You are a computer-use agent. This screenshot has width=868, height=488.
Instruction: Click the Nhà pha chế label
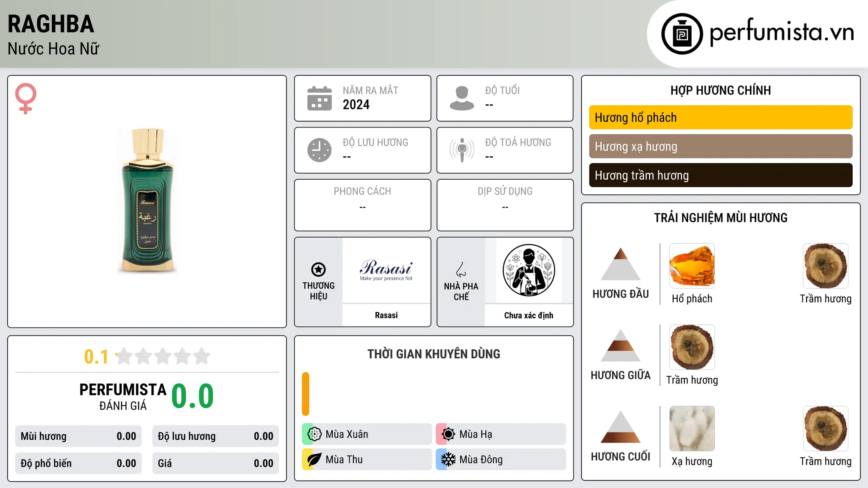(x=461, y=291)
